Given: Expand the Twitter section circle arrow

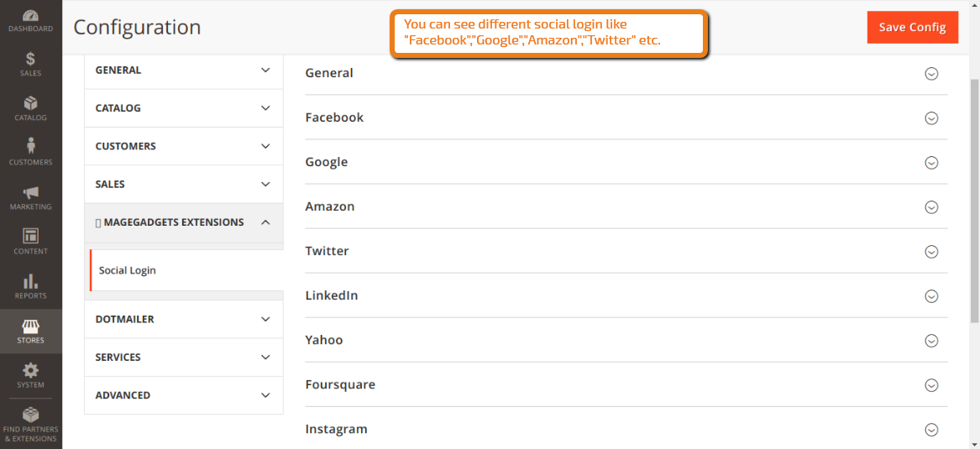Looking at the screenshot, I should tap(931, 252).
